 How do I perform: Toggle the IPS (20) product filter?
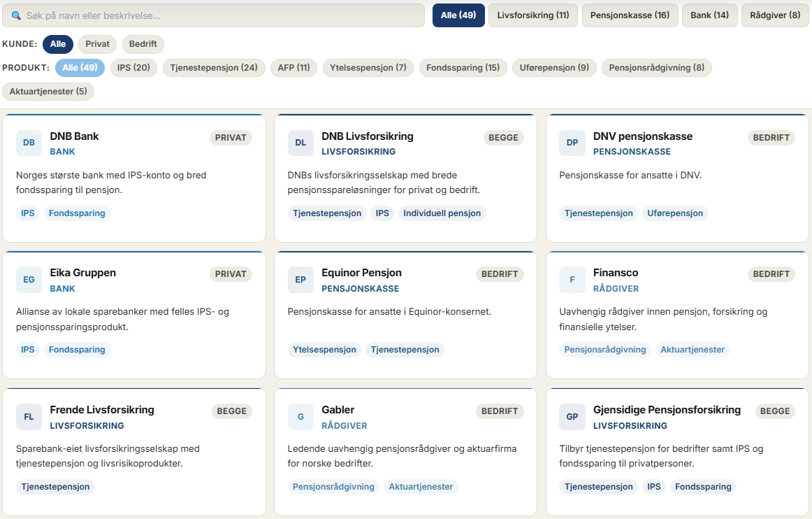133,68
